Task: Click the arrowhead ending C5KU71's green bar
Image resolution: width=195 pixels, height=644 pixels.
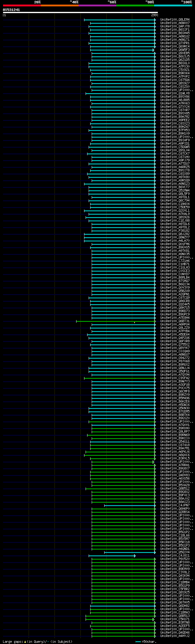Action: (x=154, y=619)
